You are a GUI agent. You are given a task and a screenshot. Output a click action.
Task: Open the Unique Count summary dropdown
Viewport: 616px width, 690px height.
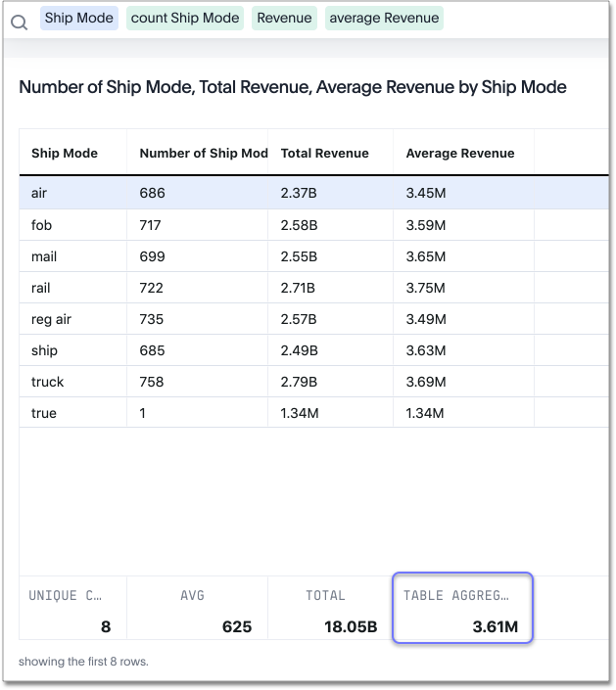coord(65,595)
